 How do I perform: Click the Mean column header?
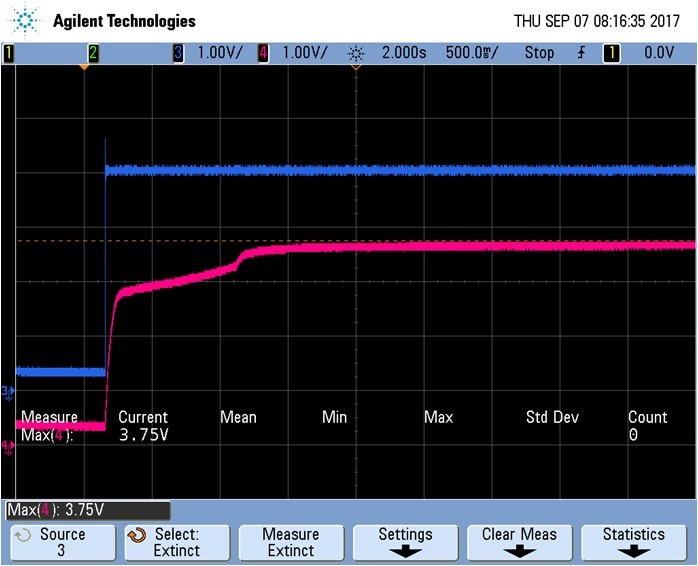coord(238,417)
